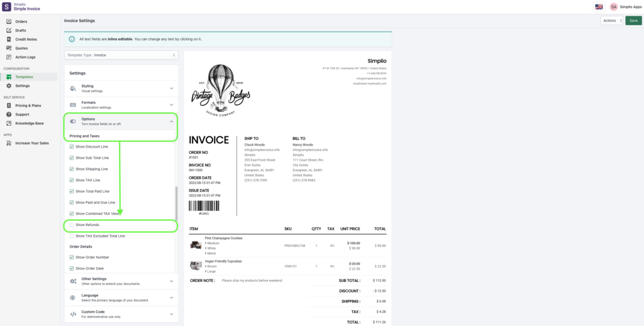The height and width of the screenshot is (326, 644).
Task: Click the Custom Code brackets icon
Action: tap(73, 314)
